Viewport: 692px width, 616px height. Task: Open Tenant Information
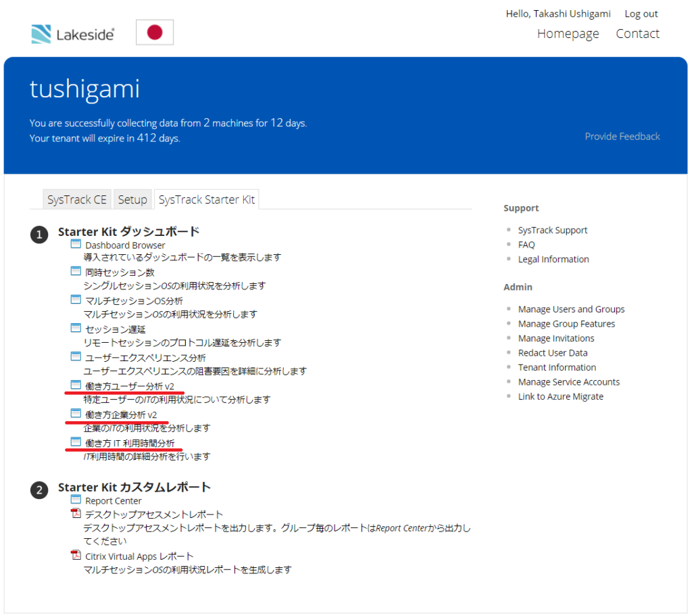(x=557, y=367)
